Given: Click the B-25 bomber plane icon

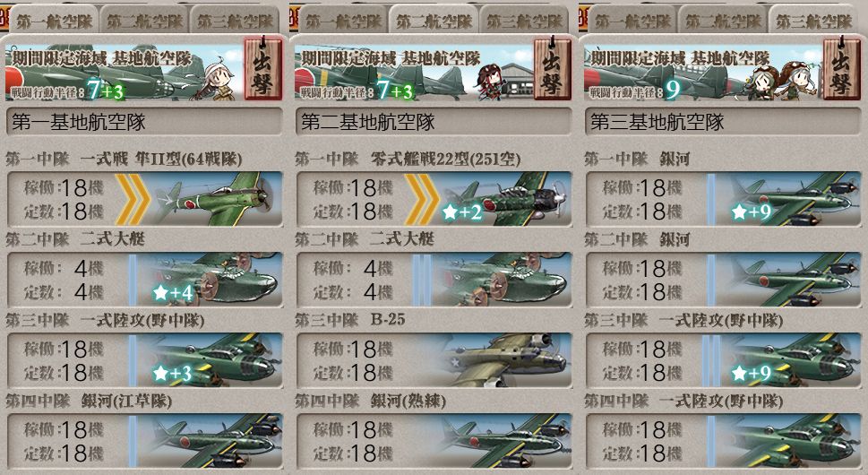Looking at the screenshot, I should point(503,360).
